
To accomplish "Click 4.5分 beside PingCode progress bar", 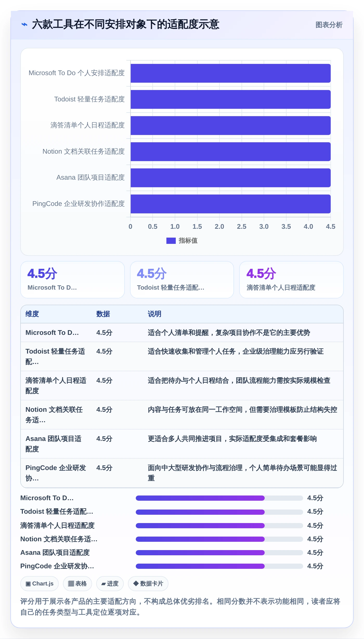I will point(315,566).
